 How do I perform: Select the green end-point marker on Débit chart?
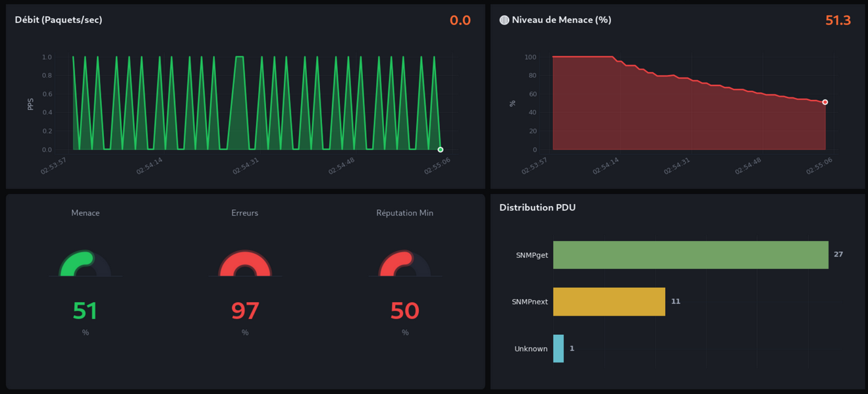coord(441,150)
